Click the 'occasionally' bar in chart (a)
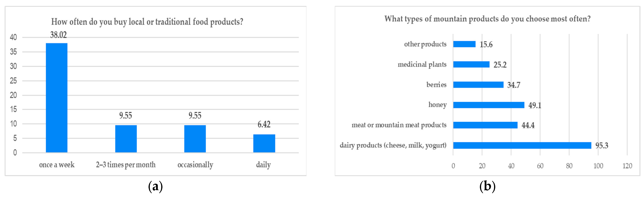This screenshot has height=198, width=644. [195, 139]
